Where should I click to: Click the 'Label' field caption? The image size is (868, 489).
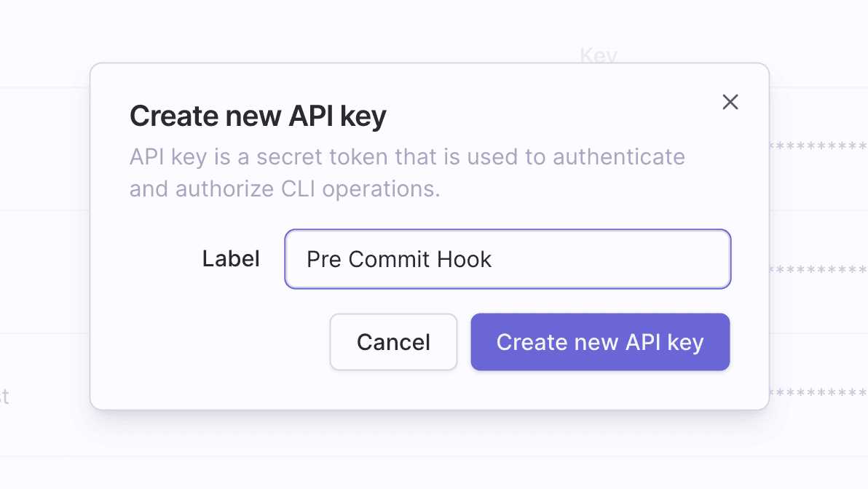(231, 258)
